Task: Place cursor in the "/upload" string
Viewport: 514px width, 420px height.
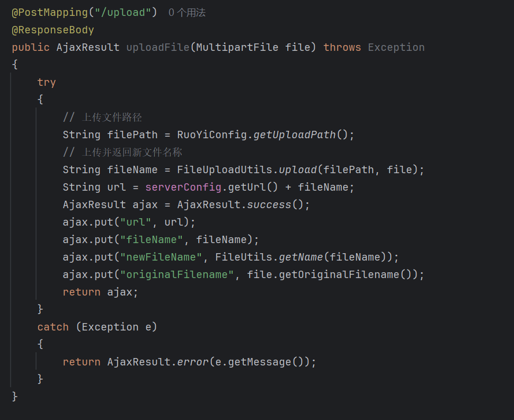Action: click(x=123, y=13)
